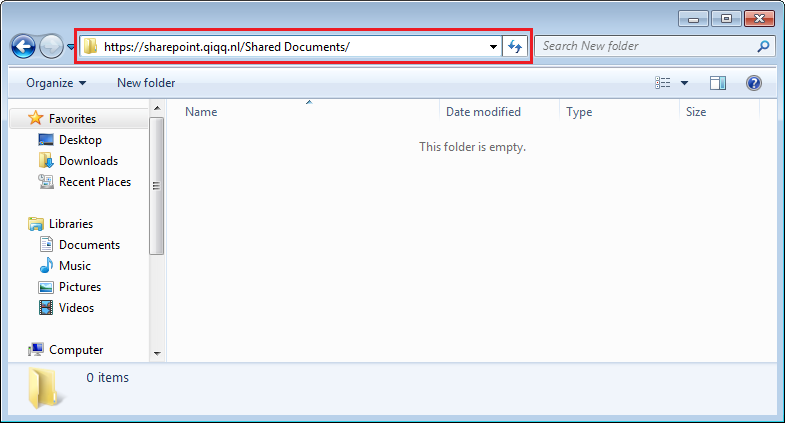This screenshot has height=423, width=785.
Task: Click the Favorites star icon
Action: [x=36, y=118]
